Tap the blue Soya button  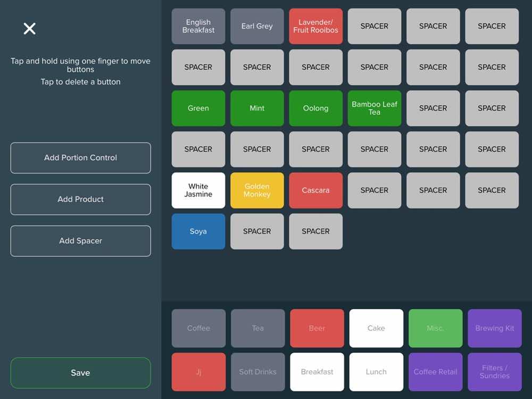pyautogui.click(x=198, y=231)
